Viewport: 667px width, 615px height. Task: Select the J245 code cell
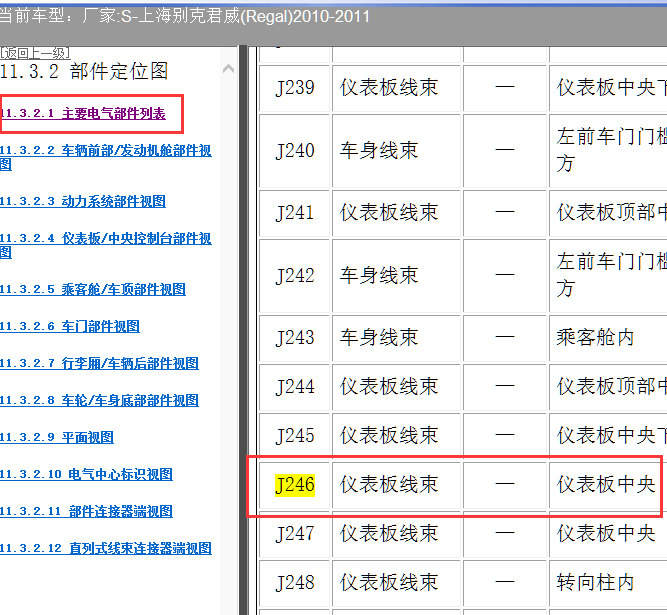tap(295, 436)
